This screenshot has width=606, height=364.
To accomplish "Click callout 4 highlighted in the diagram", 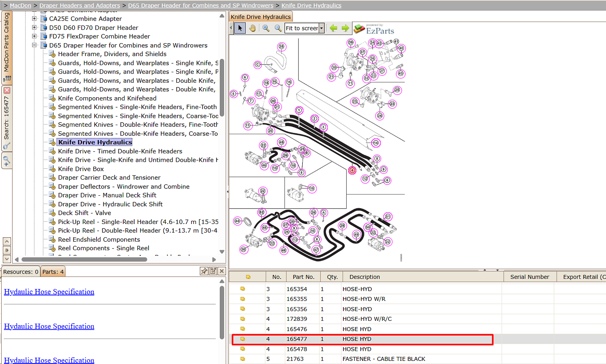I will [x=352, y=170].
